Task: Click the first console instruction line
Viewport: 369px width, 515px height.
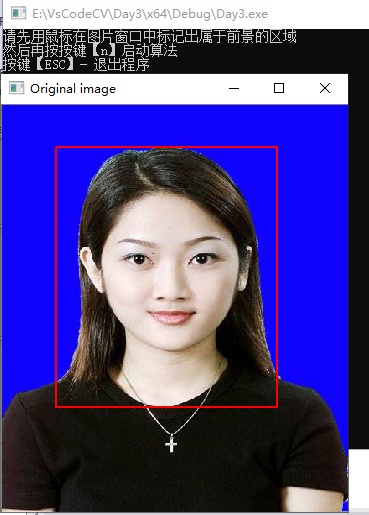Action: coord(149,37)
